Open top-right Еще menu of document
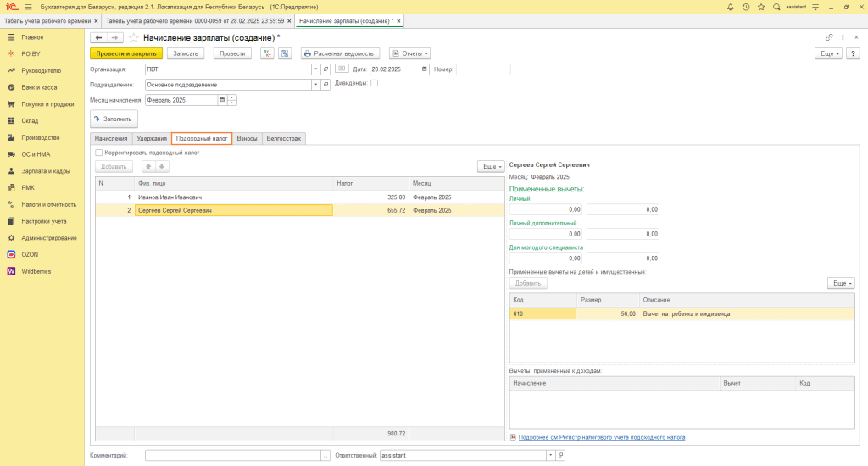Viewport: 868px width, 466px height. coord(829,53)
